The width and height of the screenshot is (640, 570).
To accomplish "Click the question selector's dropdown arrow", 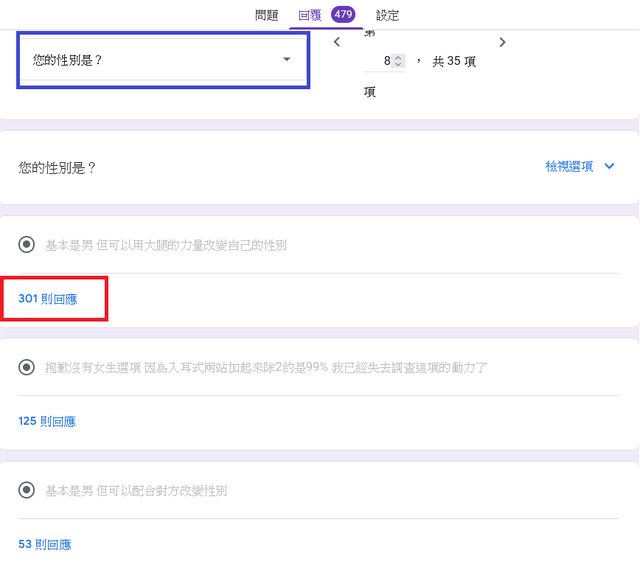I will click(287, 60).
